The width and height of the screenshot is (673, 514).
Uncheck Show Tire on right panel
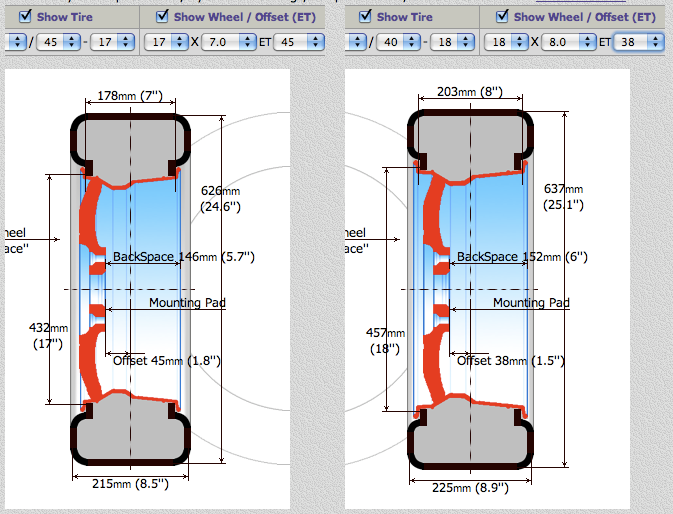pos(365,16)
